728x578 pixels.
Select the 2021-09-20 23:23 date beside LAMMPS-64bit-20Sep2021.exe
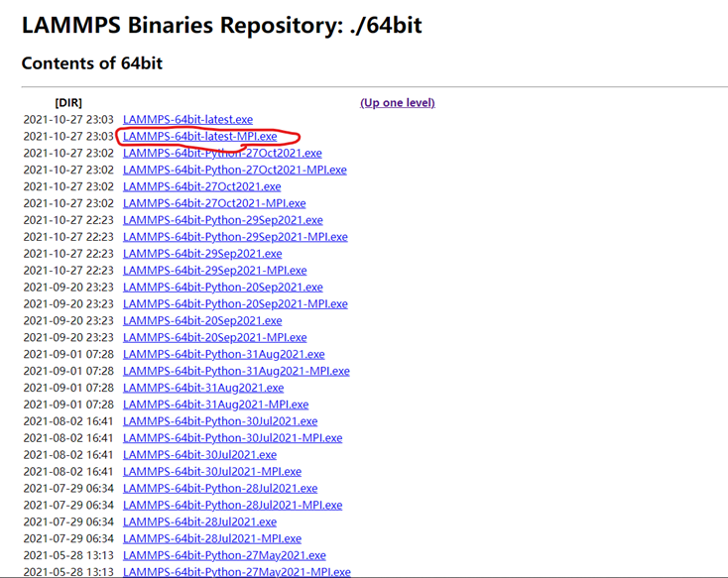point(68,320)
